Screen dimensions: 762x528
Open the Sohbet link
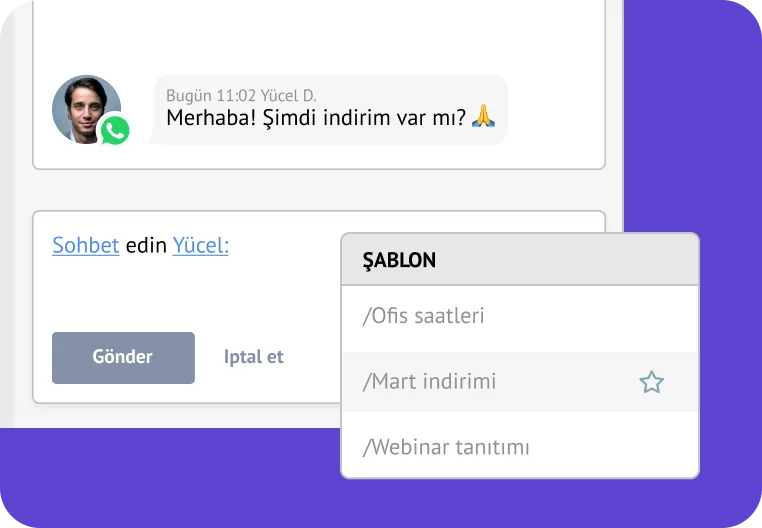click(86, 245)
